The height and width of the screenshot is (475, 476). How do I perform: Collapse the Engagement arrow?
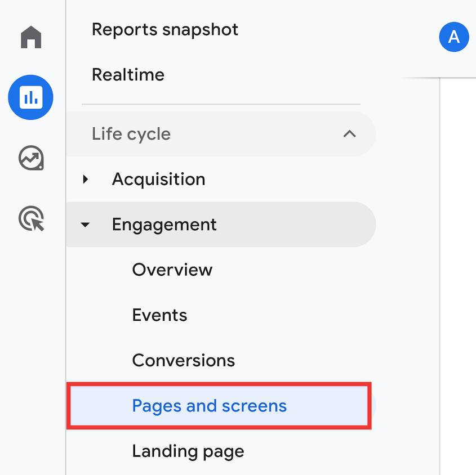(x=85, y=225)
